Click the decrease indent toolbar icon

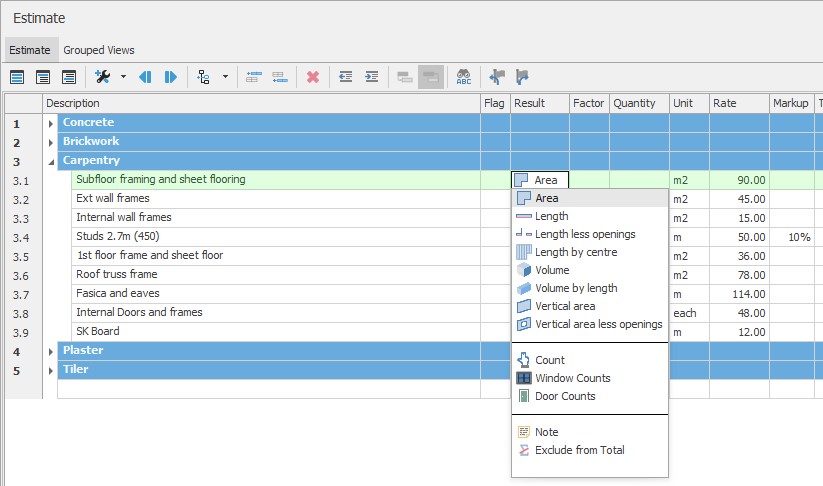point(346,77)
